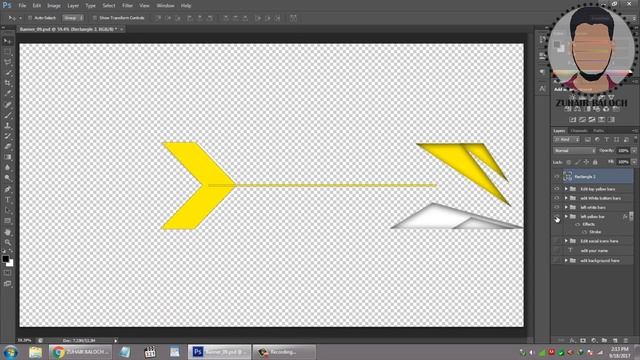Screen dimensions: 640x360
Task: Open the Opacity slider dropdown arrow
Action: 634,151
